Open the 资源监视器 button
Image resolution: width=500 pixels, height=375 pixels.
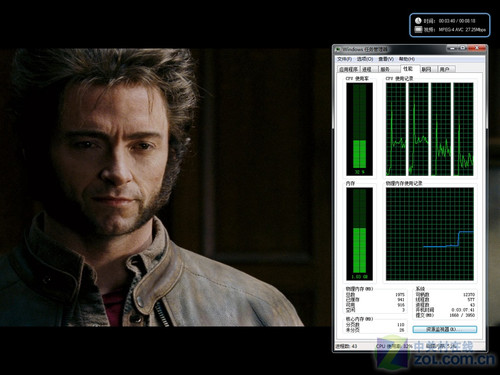pos(445,329)
